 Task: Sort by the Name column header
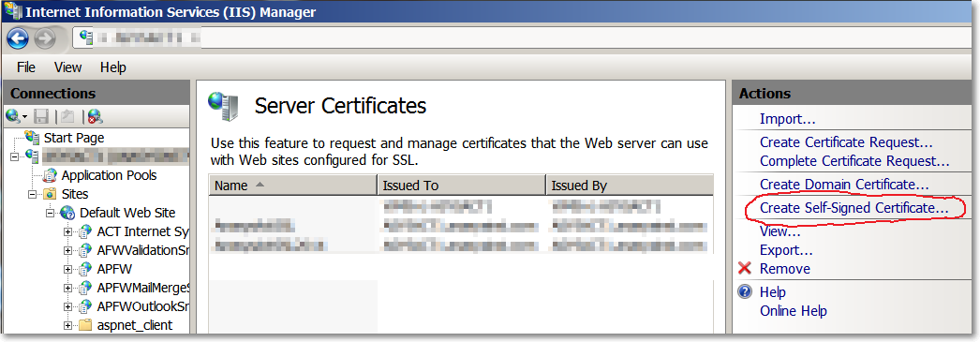click(293, 186)
